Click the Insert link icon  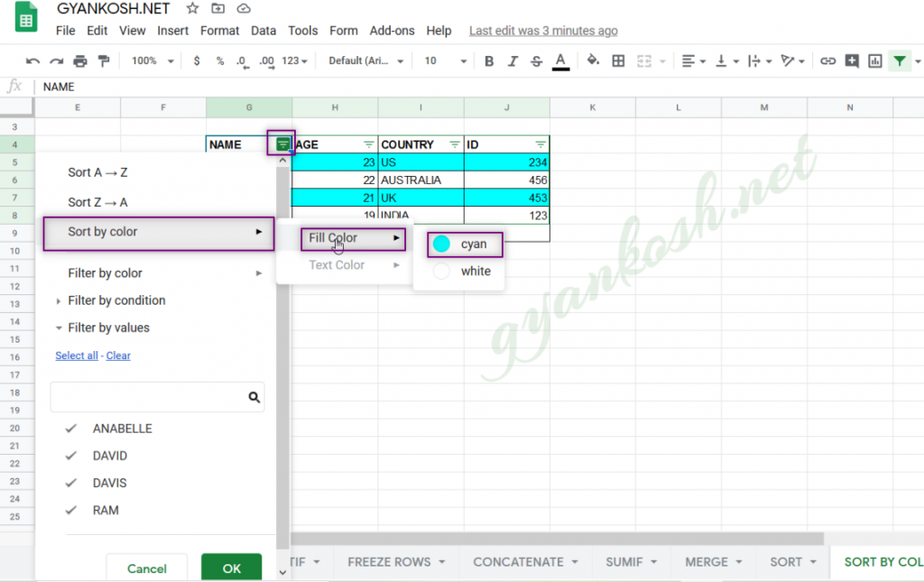(x=827, y=60)
